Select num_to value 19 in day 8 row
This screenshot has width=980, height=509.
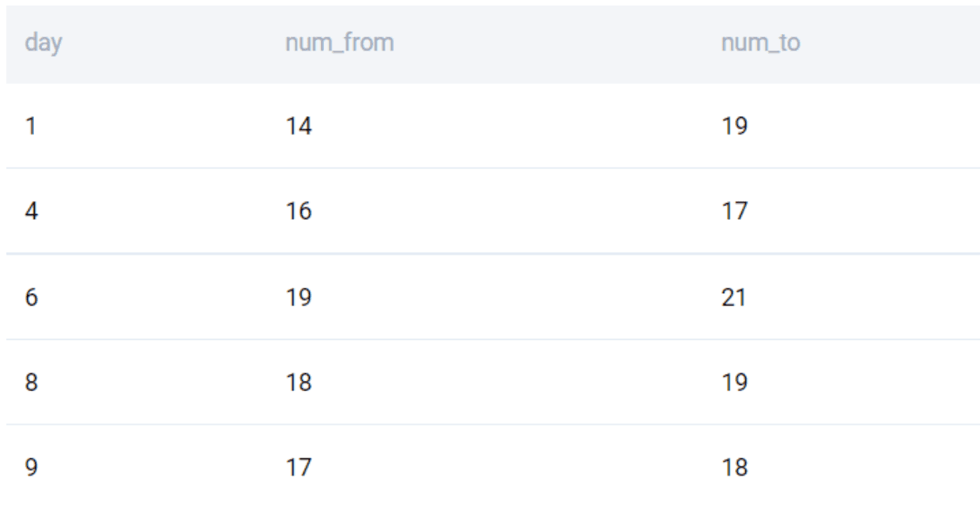[x=734, y=383]
